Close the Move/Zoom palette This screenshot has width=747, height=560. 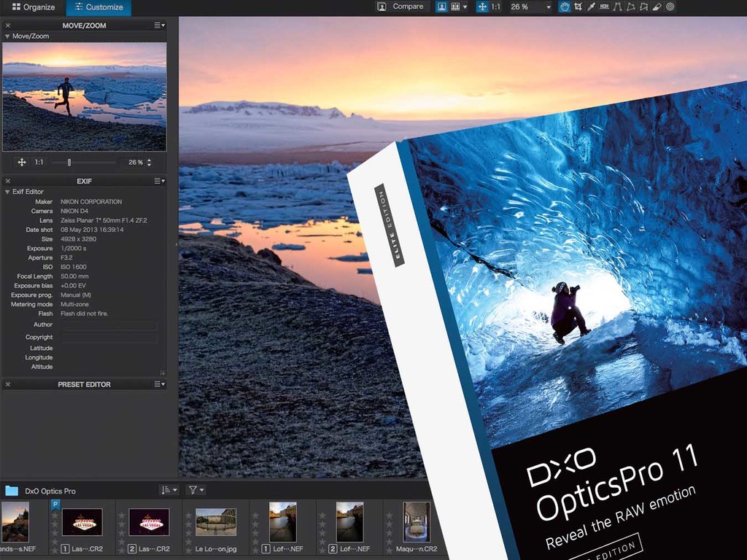coord(7,26)
